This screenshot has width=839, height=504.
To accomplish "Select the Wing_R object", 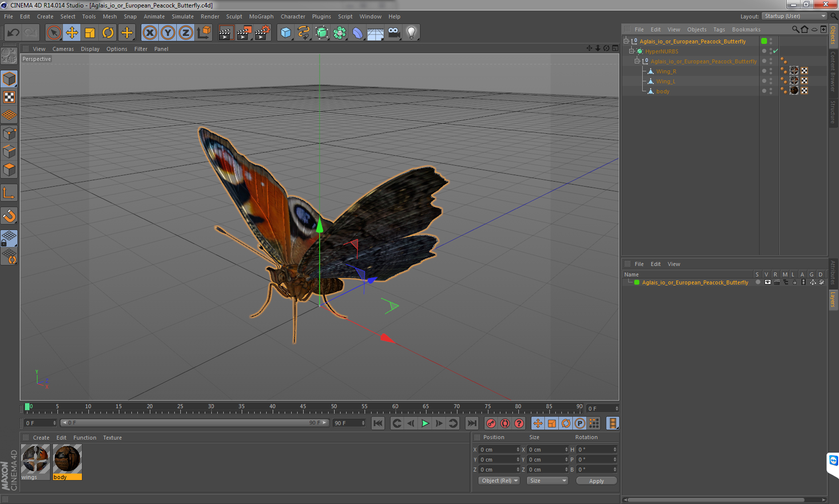I will tap(666, 71).
